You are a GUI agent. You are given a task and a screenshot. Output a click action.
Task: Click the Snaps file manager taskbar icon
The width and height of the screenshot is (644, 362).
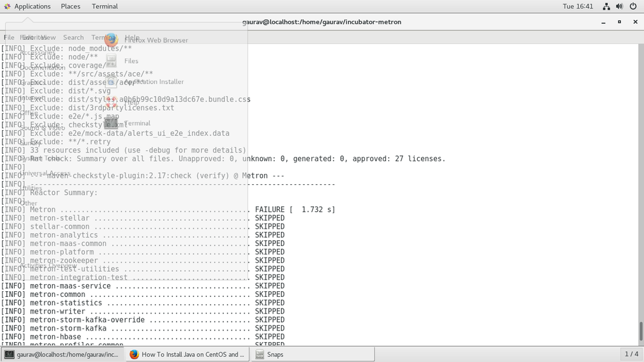click(260, 354)
